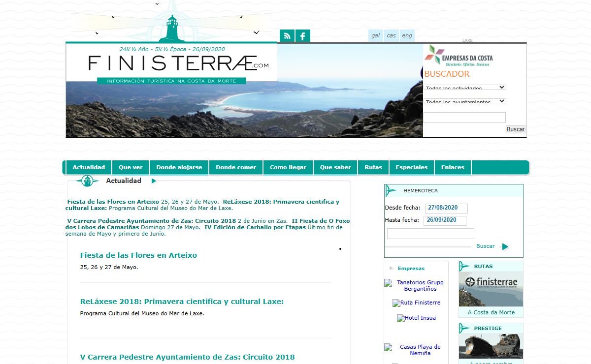Image resolution: width=591 pixels, height=364 pixels.
Task: Open the Empresas da Costa logo
Action: (x=459, y=55)
